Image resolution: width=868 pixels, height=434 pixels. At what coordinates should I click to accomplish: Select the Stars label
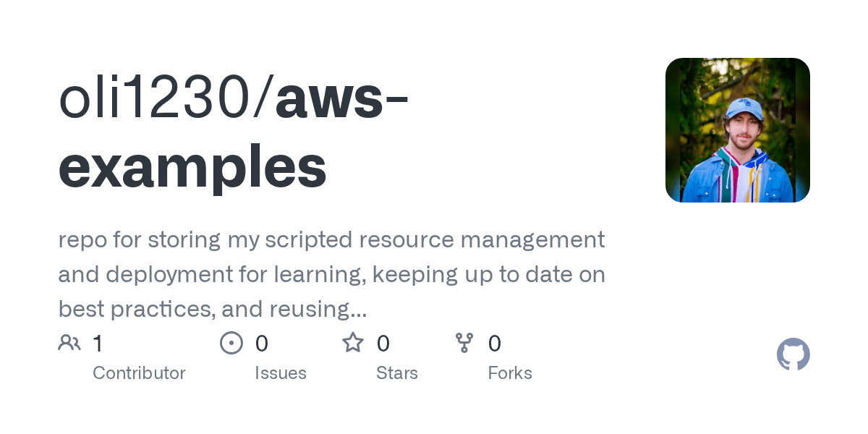[x=396, y=373]
